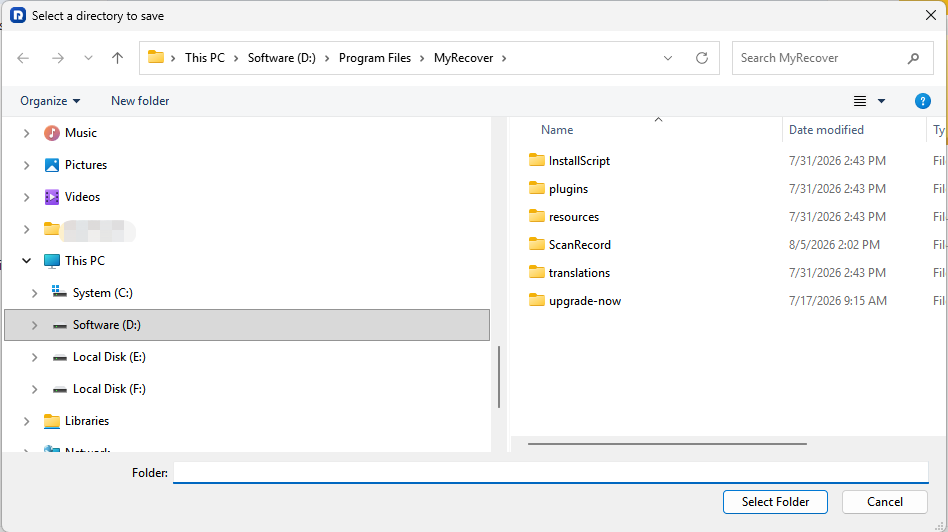Select This PC in the navigation pane
Image resolution: width=948 pixels, height=532 pixels.
pos(85,261)
